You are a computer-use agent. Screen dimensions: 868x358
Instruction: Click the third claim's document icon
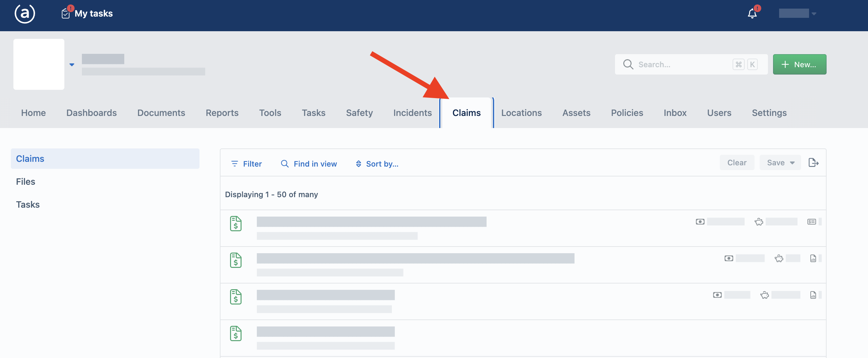235,297
